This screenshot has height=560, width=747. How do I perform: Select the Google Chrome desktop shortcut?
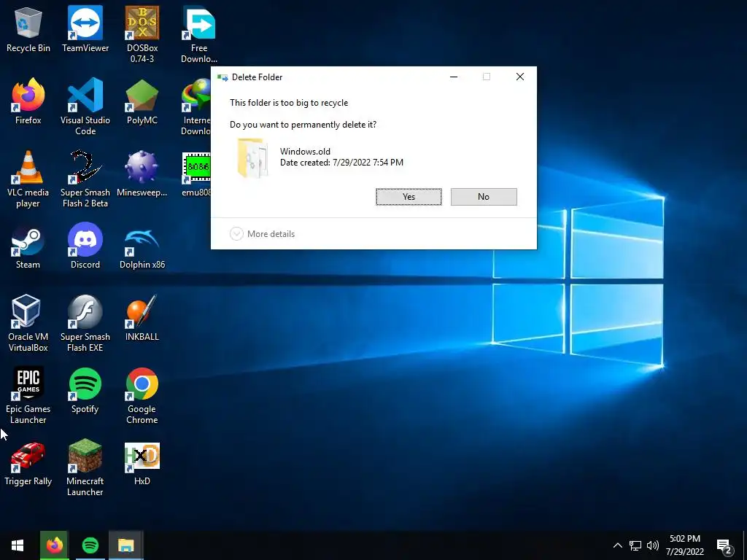142,396
